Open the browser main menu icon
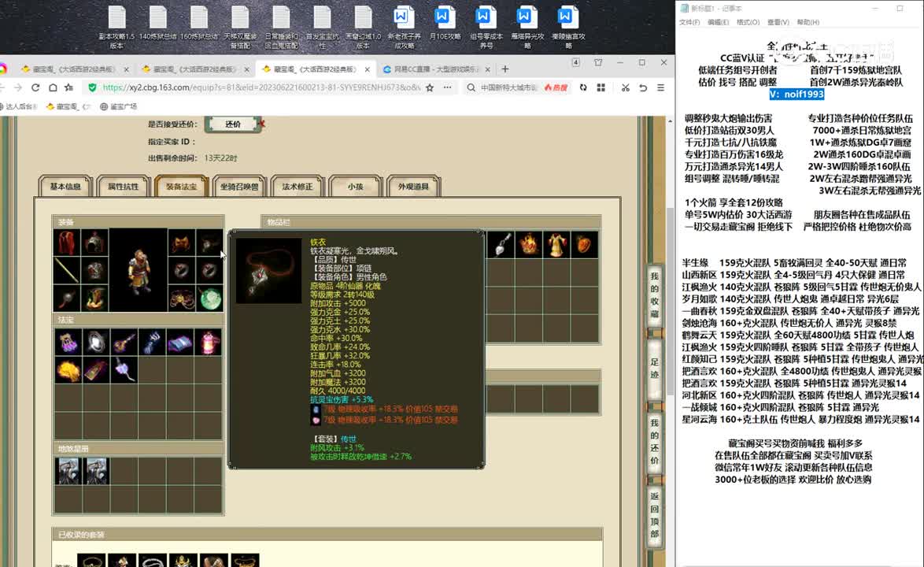This screenshot has height=567, width=924. pyautogui.click(x=660, y=87)
